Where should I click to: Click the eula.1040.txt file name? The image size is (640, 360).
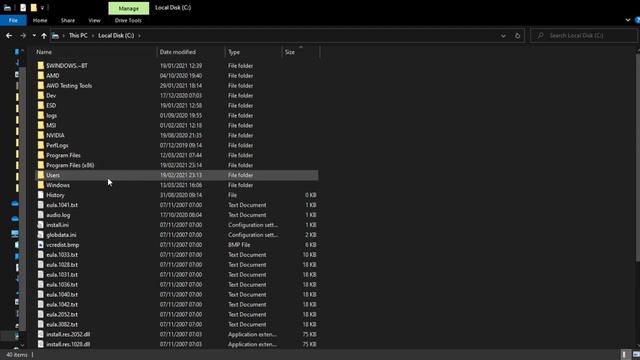[x=62, y=295]
